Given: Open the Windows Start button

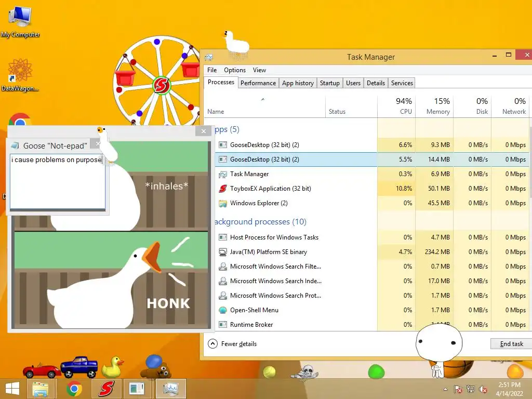Looking at the screenshot, I should (x=12, y=389).
